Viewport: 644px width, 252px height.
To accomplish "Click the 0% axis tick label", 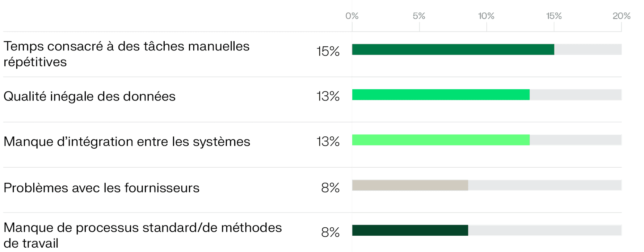I will click(352, 16).
